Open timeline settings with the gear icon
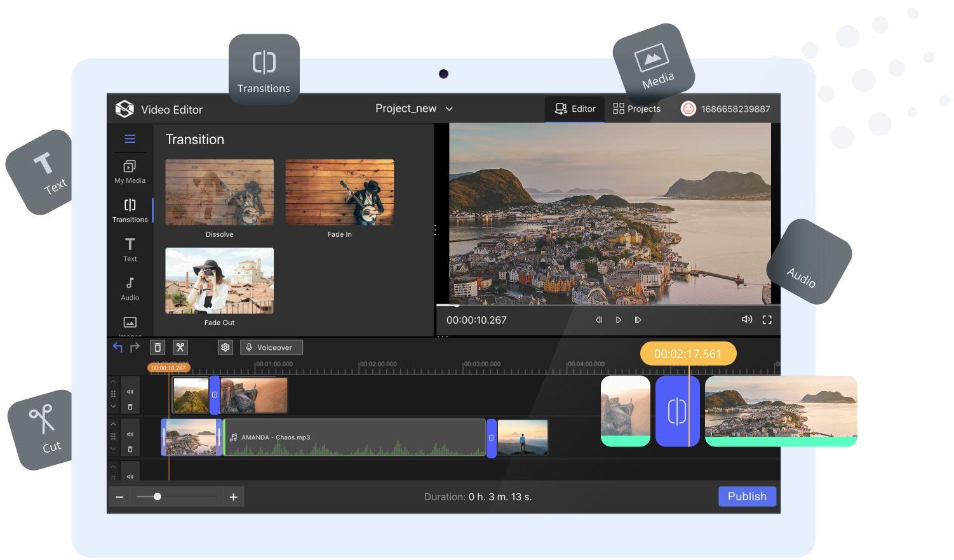954x560 pixels. point(225,347)
